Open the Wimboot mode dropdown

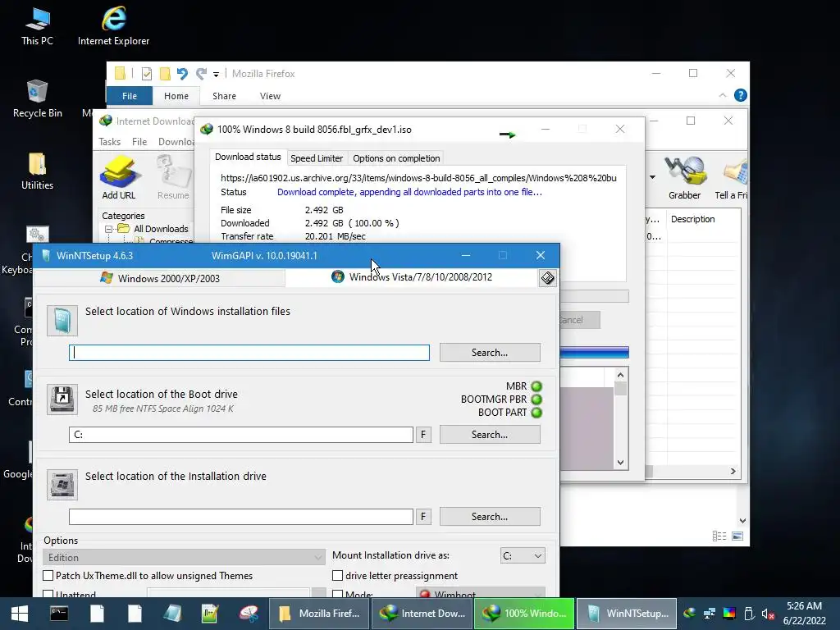coord(481,593)
